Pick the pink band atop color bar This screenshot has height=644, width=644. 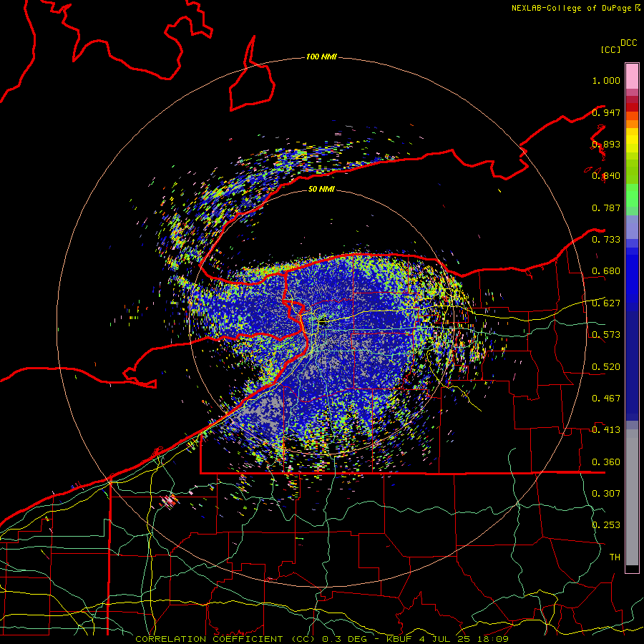[x=632, y=77]
